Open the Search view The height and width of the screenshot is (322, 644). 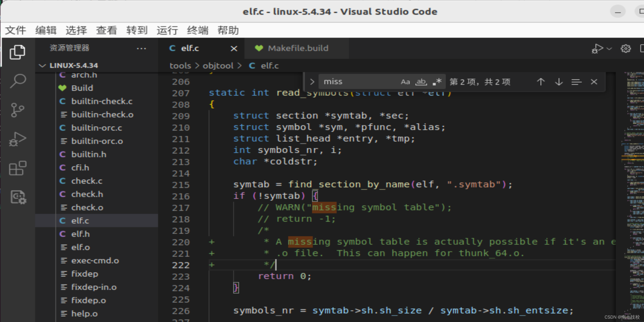[x=17, y=81]
